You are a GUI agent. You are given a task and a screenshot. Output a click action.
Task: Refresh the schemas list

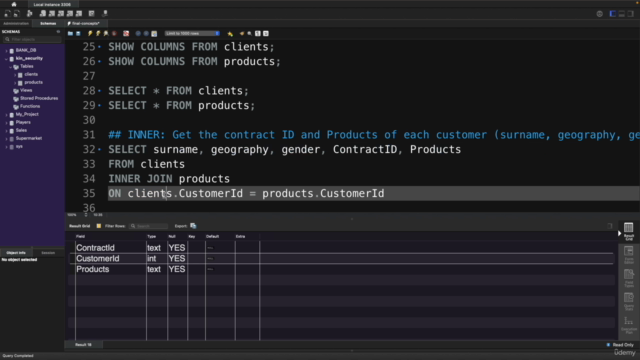pyautogui.click(x=58, y=31)
